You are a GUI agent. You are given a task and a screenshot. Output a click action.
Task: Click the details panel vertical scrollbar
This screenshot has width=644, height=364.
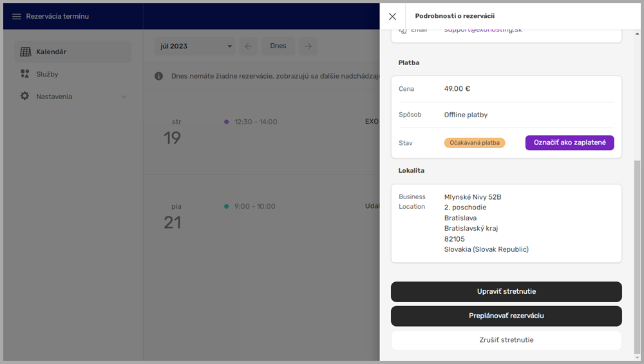pyautogui.click(x=638, y=258)
